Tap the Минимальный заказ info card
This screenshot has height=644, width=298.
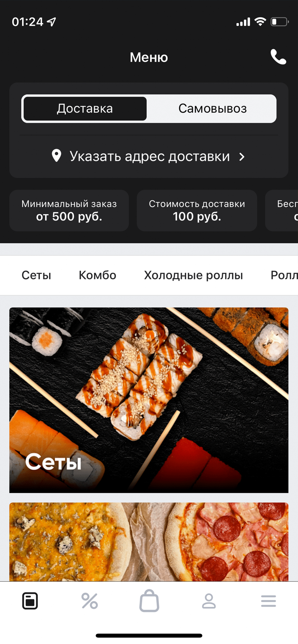click(69, 211)
